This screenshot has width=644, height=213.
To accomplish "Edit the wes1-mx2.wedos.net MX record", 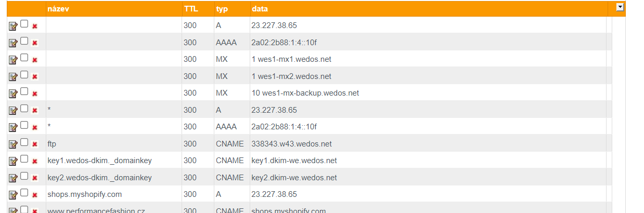I will pyautogui.click(x=13, y=77).
